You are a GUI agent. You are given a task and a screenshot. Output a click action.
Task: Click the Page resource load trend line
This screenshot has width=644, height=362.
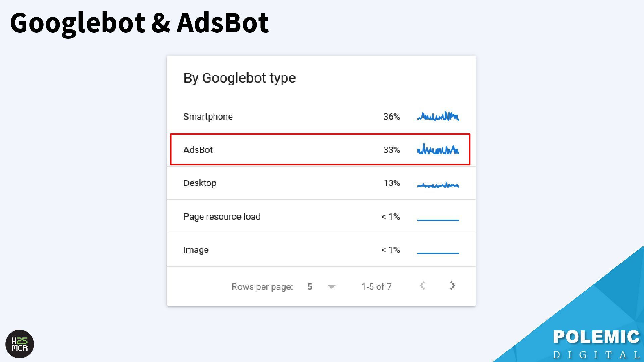tap(438, 220)
